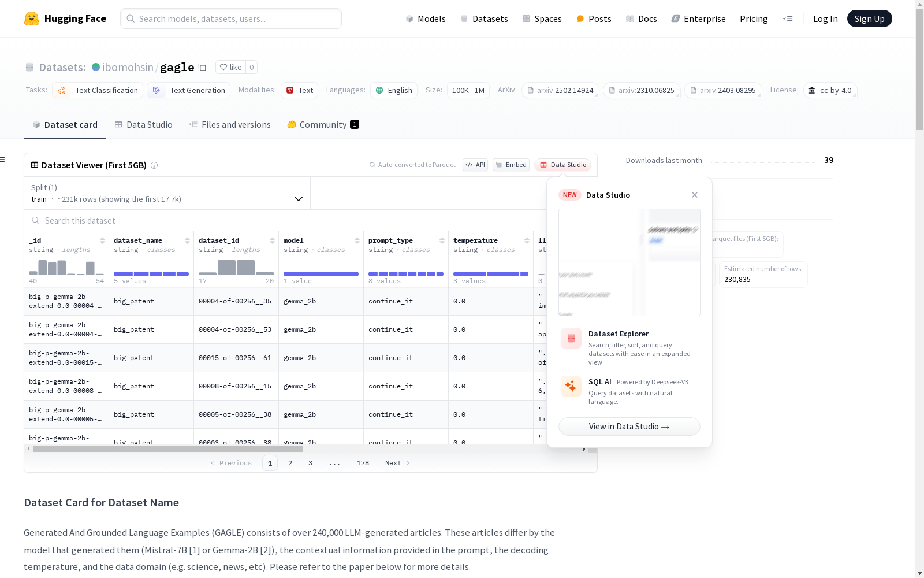Click the SQL AI sparkle icon
Viewport: 924px width, 578px height.
pyautogui.click(x=571, y=386)
